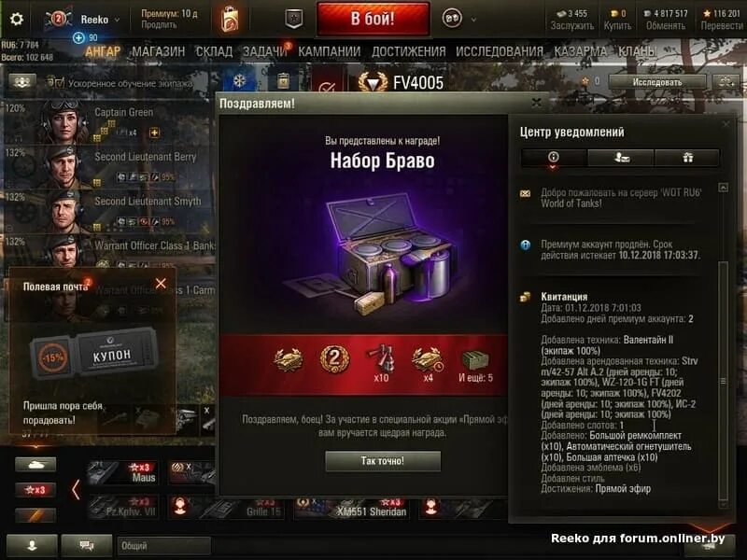Select the invitations tab in notification center
This screenshot has width=747, height=560.
point(621,158)
